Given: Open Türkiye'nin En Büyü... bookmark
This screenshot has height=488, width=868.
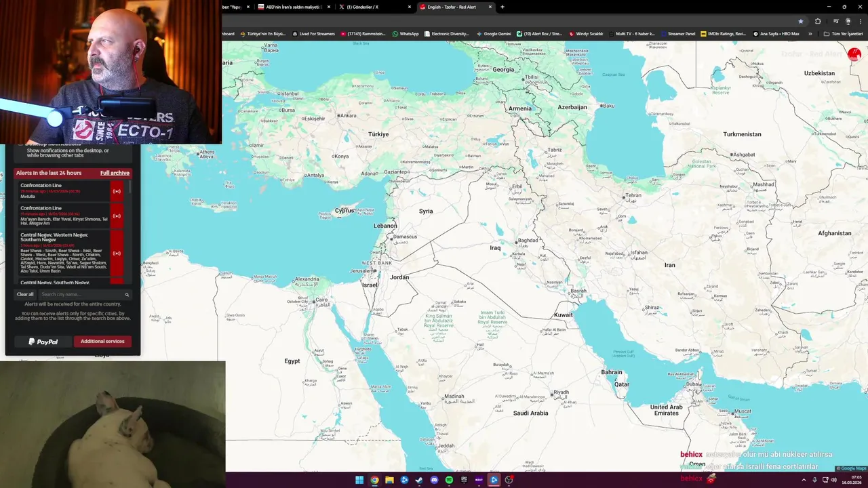Looking at the screenshot, I should (263, 33).
